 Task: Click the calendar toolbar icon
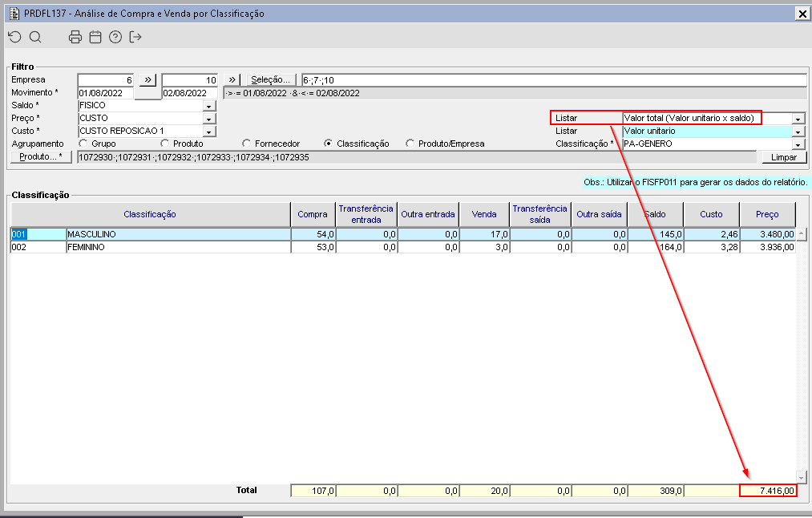click(x=95, y=37)
